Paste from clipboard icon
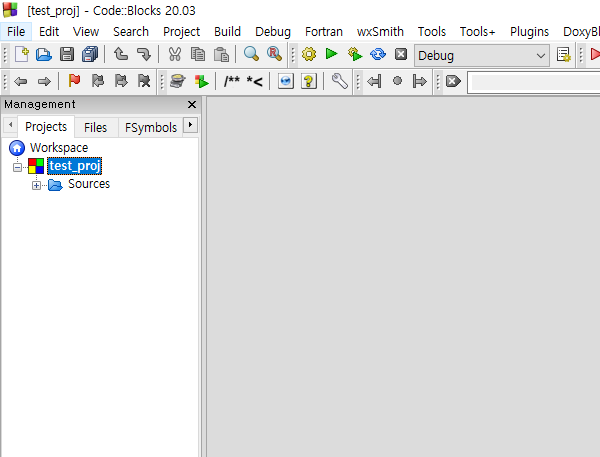This screenshot has width=600, height=457. click(x=221, y=54)
